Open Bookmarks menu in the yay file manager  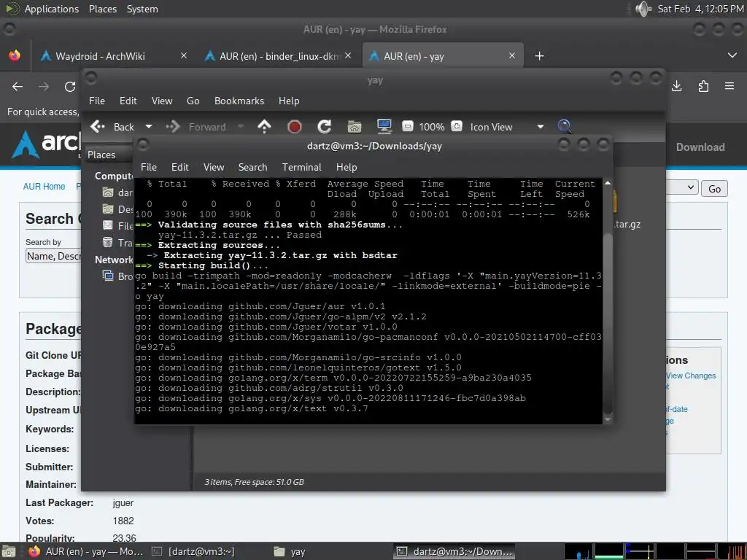[x=239, y=101]
